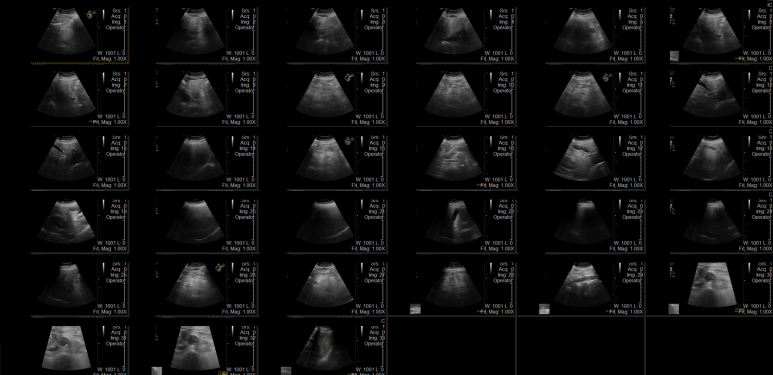Select ultrasound frame Img 3
The image size is (773, 375).
point(325,32)
